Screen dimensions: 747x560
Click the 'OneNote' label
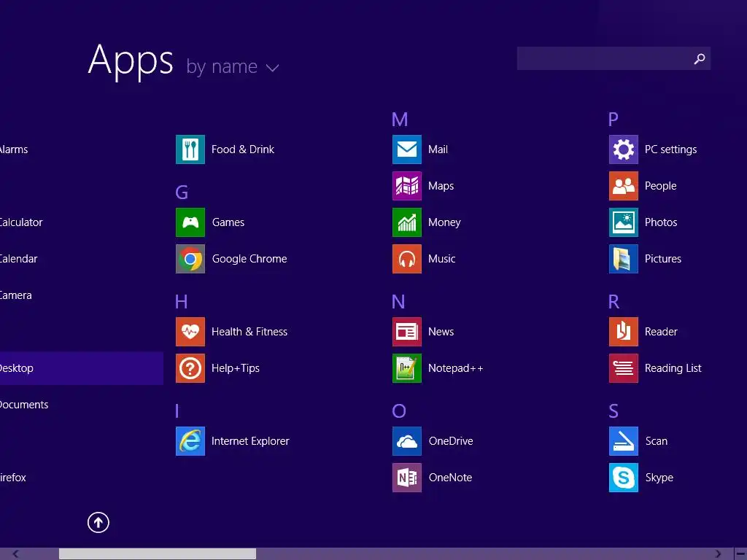click(450, 478)
